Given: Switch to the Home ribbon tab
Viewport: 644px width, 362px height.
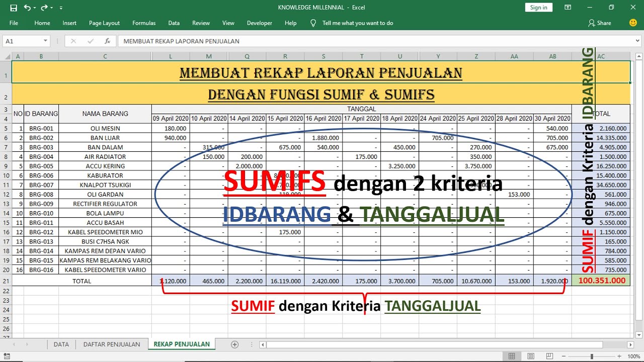Looking at the screenshot, I should coord(42,23).
